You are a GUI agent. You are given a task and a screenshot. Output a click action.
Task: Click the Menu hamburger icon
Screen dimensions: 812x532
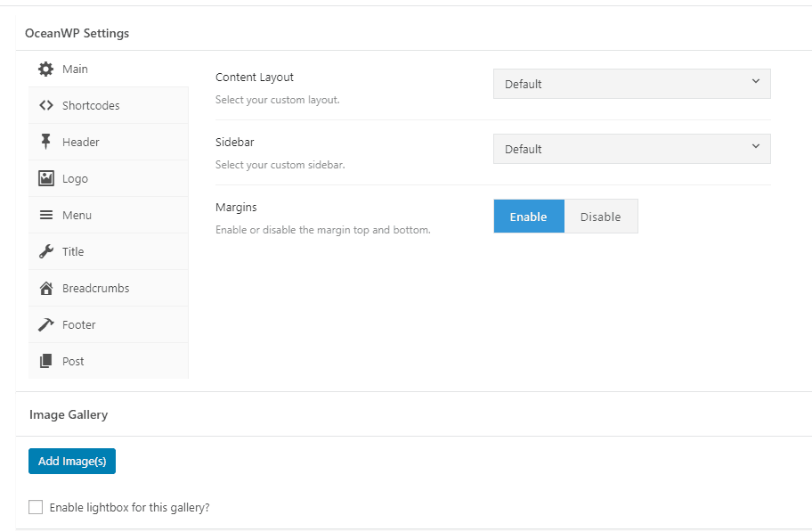pos(46,215)
